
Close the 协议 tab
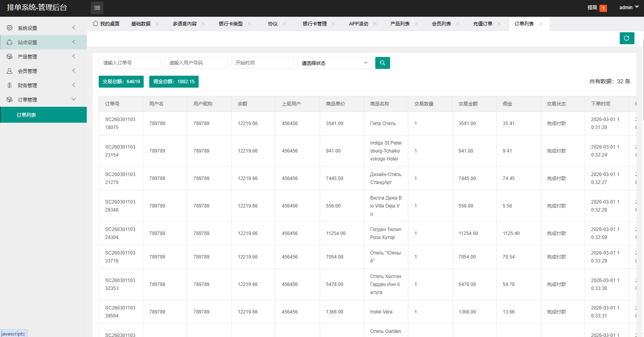tap(285, 24)
